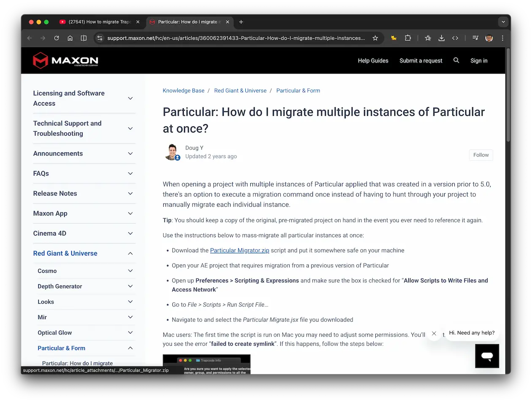Click the Maxon logo in header

click(x=65, y=60)
